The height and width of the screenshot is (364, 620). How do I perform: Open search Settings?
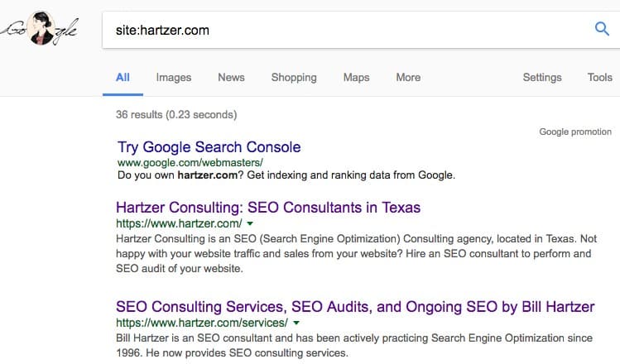coord(542,78)
